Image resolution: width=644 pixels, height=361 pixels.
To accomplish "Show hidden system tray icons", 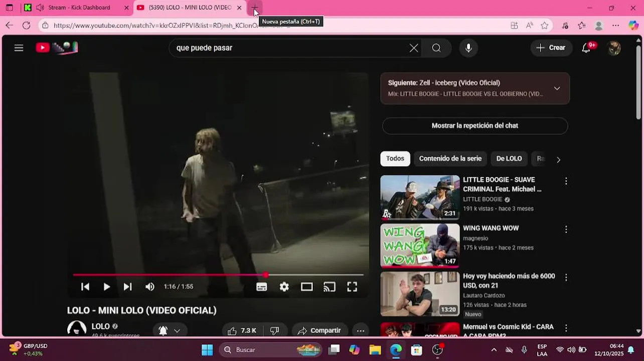I will [x=494, y=349].
